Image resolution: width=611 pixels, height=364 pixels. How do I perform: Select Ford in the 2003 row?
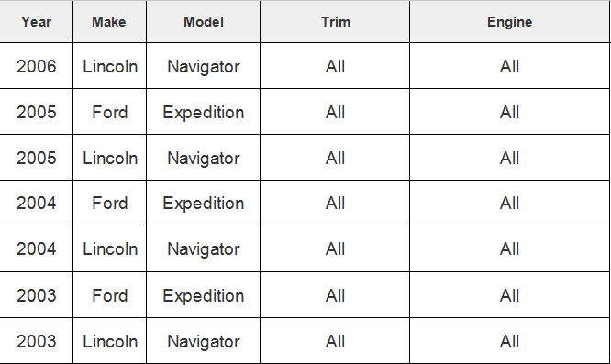(109, 295)
